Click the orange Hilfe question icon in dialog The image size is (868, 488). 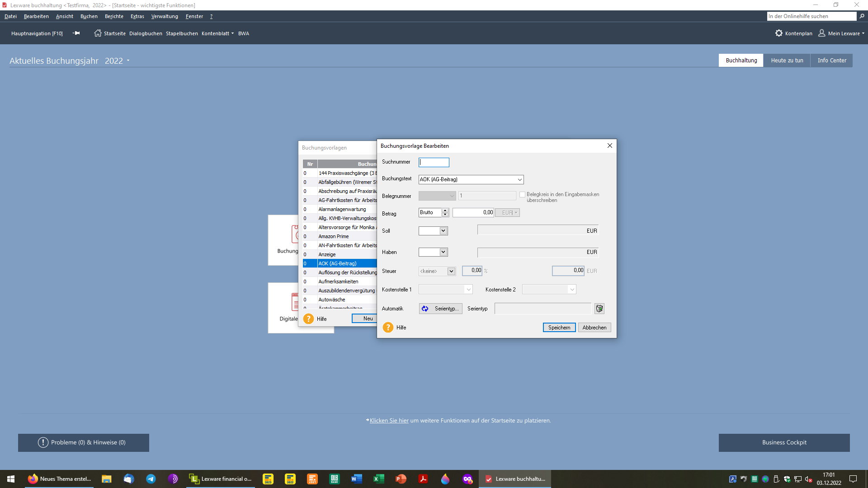point(388,328)
